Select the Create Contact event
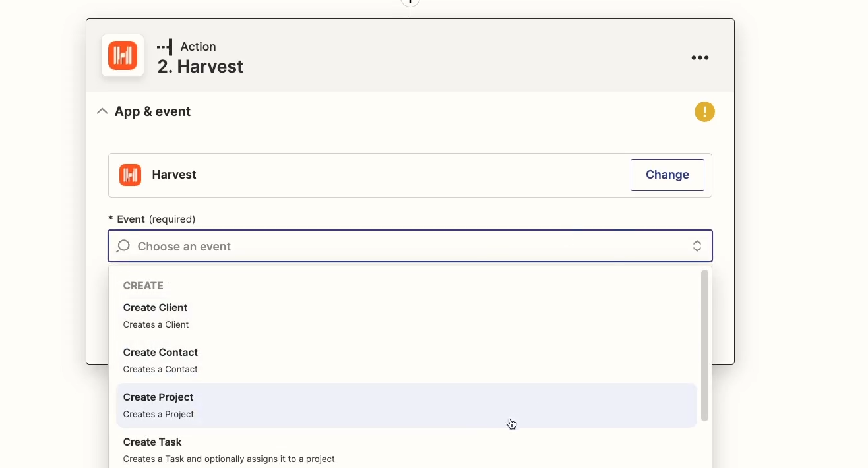Image resolution: width=868 pixels, height=468 pixels. pyautogui.click(x=406, y=360)
